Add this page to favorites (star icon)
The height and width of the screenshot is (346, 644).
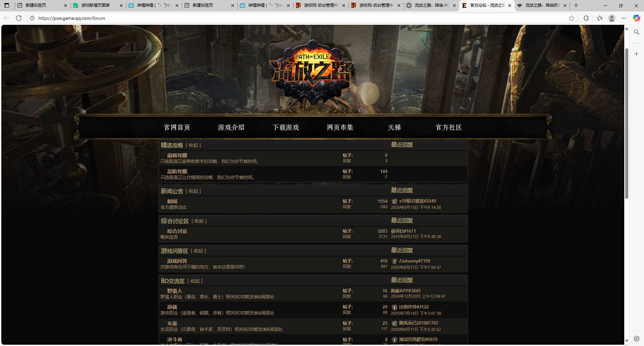[x=571, y=18]
